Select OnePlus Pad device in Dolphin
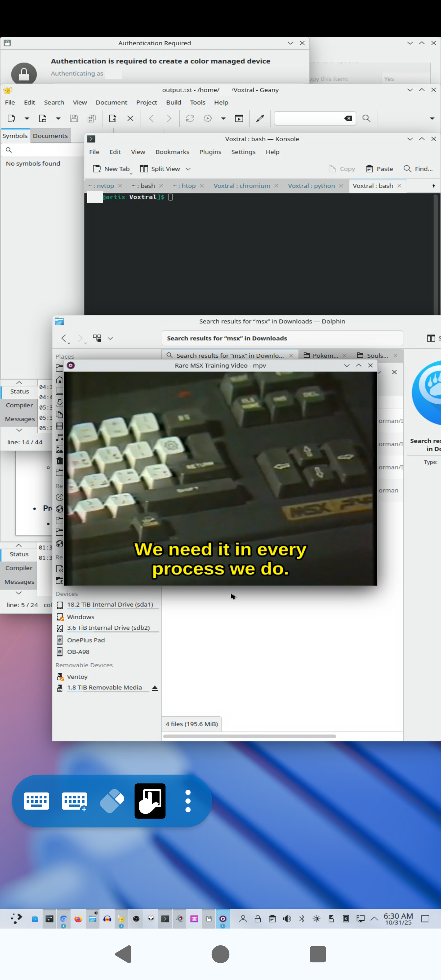441x980 pixels. coord(107,640)
